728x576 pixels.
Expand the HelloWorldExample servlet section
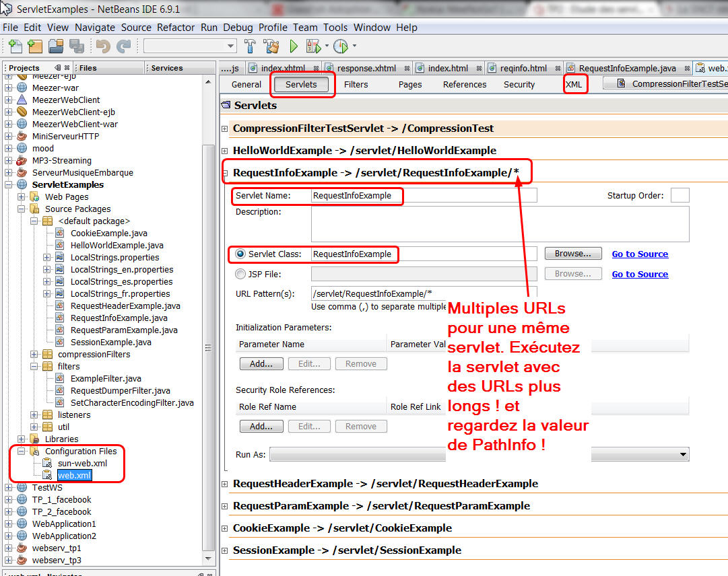tap(225, 151)
